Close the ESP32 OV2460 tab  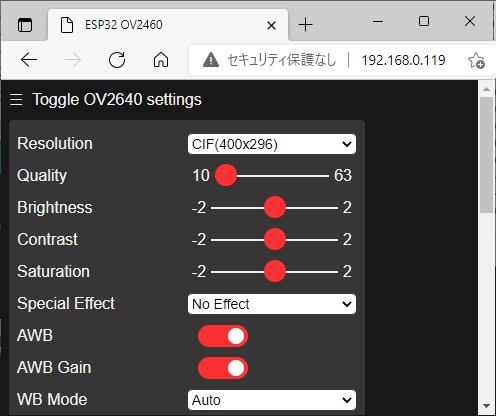click(x=271, y=25)
